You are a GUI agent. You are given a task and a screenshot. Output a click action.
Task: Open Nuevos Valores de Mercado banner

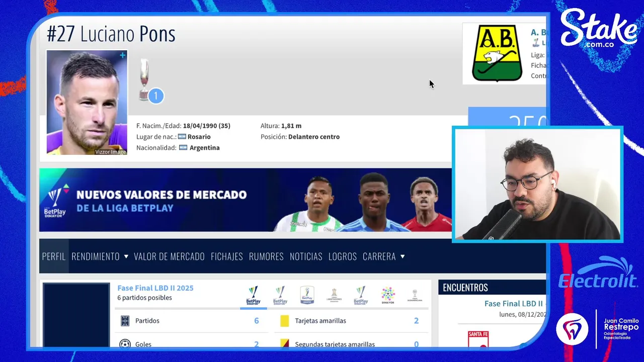point(246,200)
